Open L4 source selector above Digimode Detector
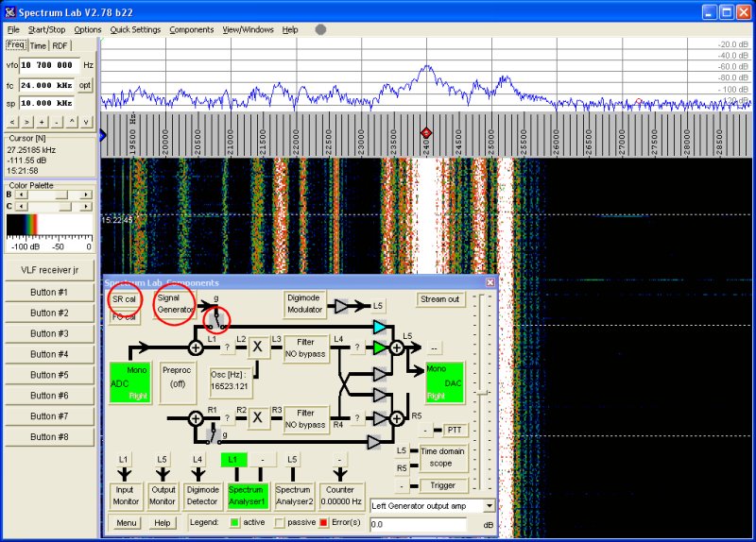The width and height of the screenshot is (756, 542). (x=198, y=460)
